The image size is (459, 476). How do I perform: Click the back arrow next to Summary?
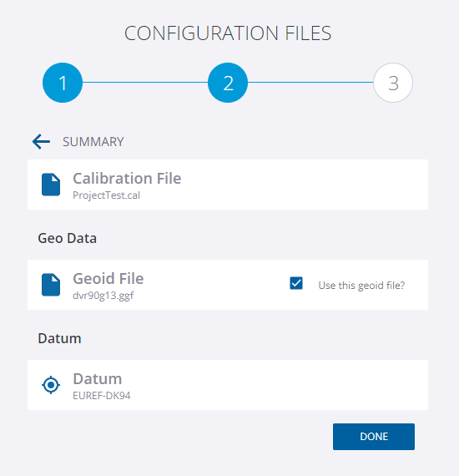[41, 141]
